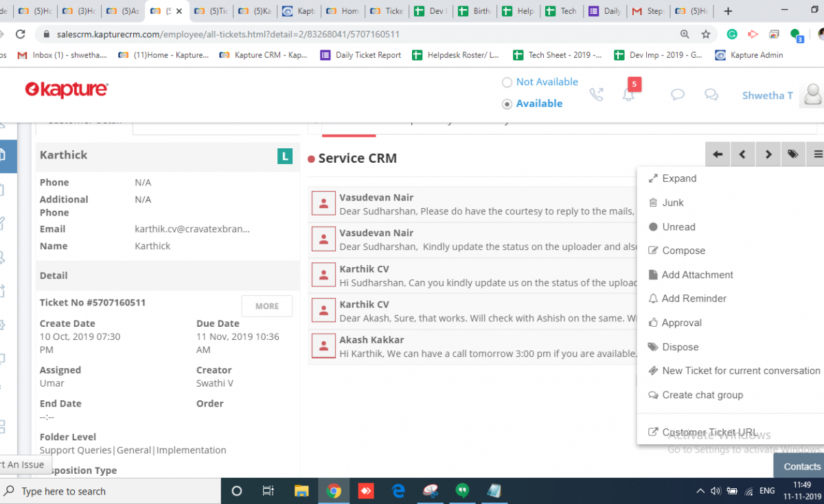824x504 pixels.
Task: Switch to the 'Daily' browser tab
Action: point(604,11)
